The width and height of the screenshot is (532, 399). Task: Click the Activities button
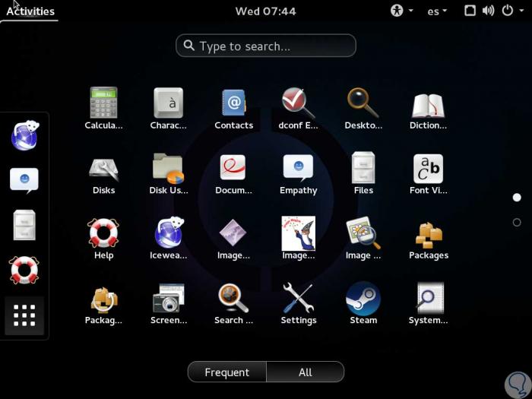coord(30,11)
